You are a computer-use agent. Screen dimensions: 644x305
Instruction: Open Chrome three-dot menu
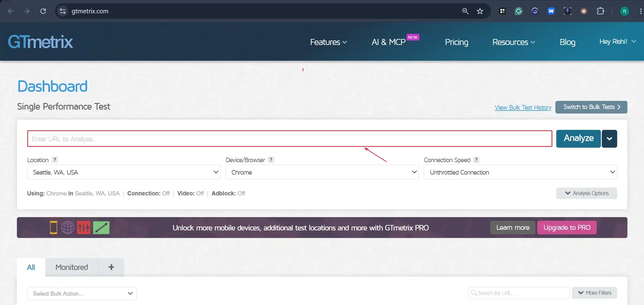click(640, 11)
